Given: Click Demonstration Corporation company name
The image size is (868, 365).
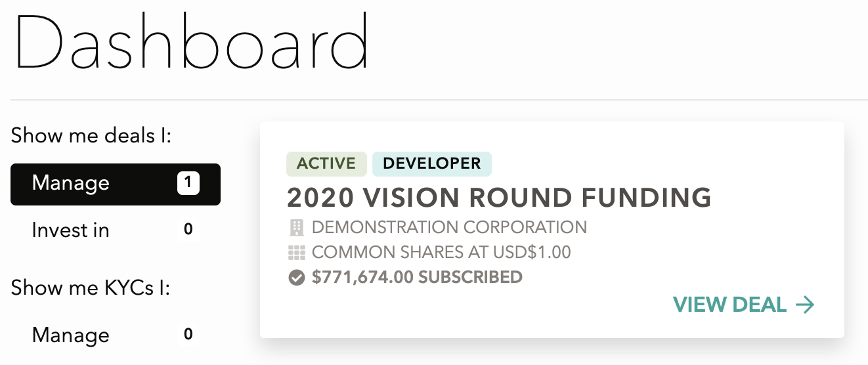Looking at the screenshot, I should (x=450, y=228).
